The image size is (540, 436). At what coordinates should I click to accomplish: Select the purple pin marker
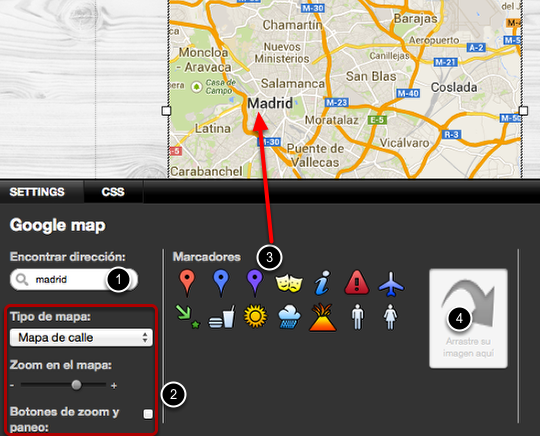point(255,283)
